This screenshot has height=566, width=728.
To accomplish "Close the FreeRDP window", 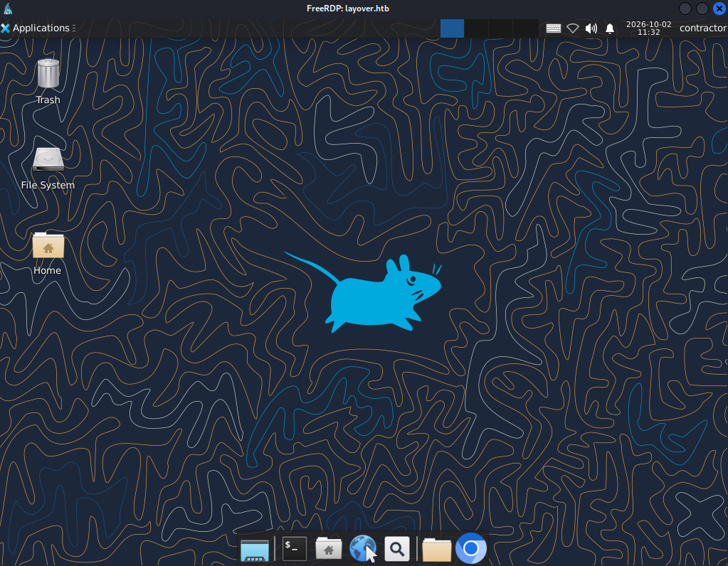I will 719,9.
